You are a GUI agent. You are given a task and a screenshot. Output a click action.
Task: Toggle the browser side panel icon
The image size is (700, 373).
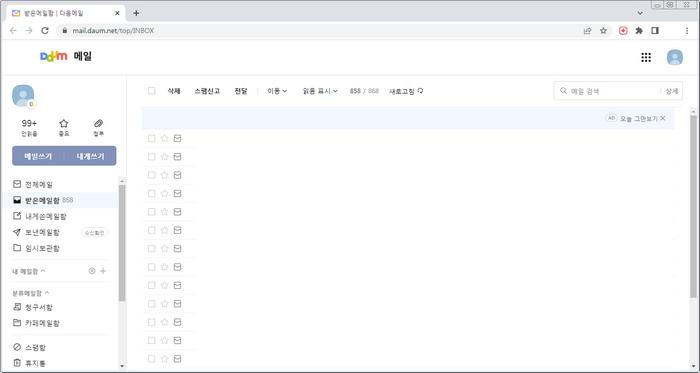pyautogui.click(x=655, y=31)
